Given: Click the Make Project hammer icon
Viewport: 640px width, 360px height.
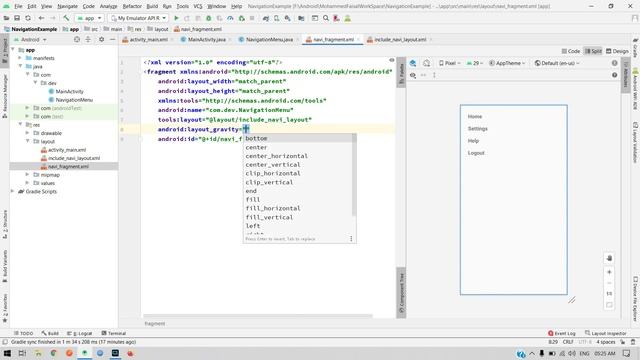Looking at the screenshot, I should [x=66, y=18].
